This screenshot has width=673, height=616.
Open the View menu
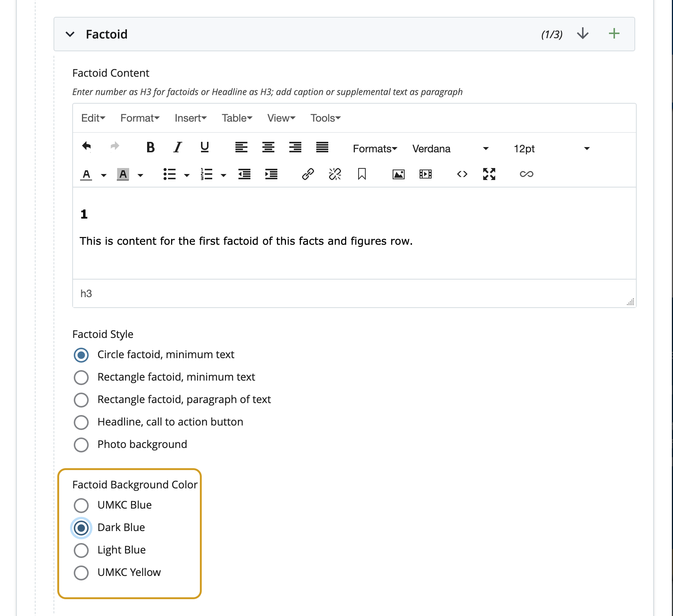281,118
